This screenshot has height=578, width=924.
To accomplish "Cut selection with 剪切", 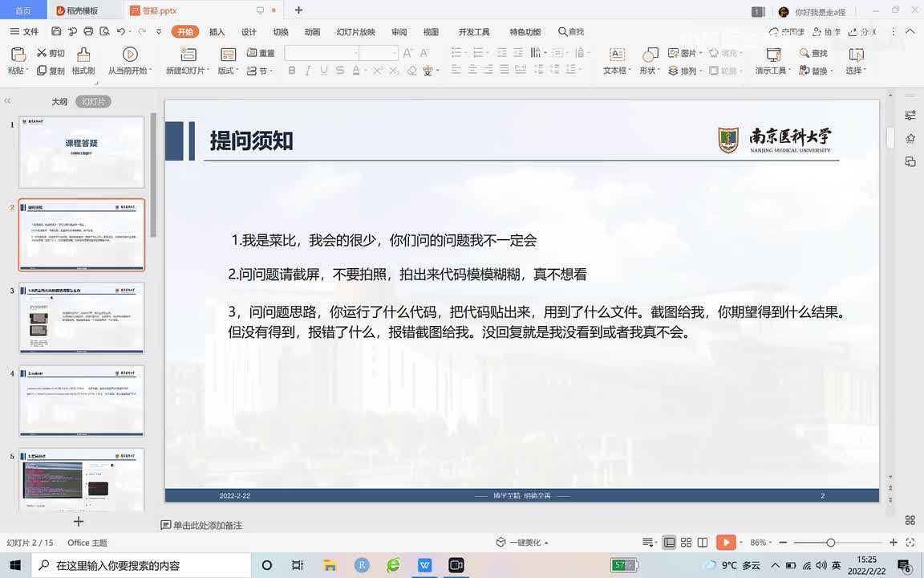I will tap(51, 53).
